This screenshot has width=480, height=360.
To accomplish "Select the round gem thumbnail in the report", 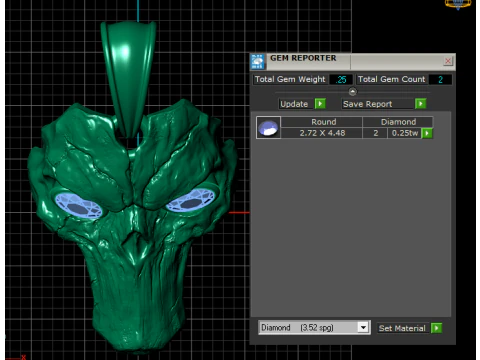I will click(x=268, y=128).
